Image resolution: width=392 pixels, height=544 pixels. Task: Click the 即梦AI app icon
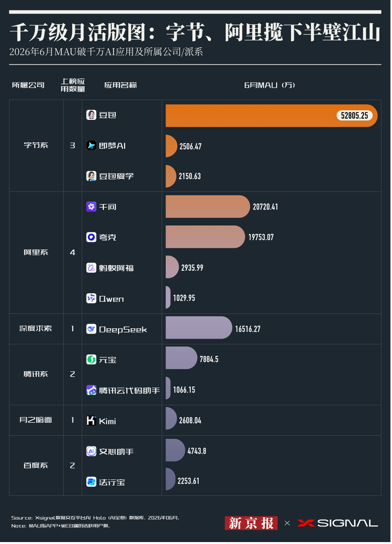tap(92, 146)
